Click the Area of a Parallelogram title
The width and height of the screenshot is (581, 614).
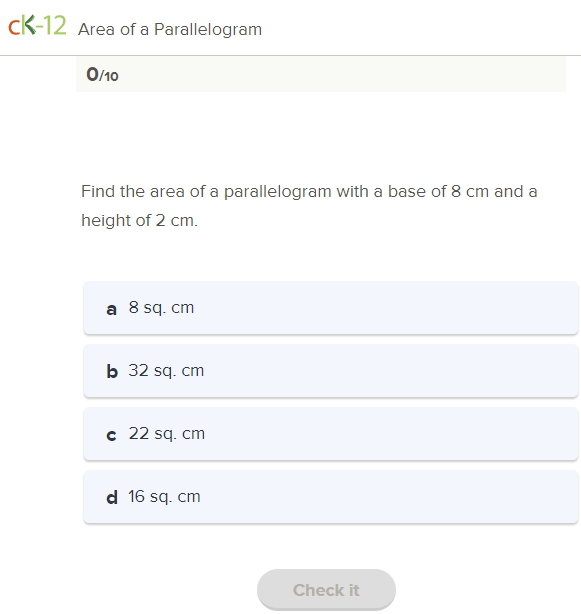coord(170,30)
